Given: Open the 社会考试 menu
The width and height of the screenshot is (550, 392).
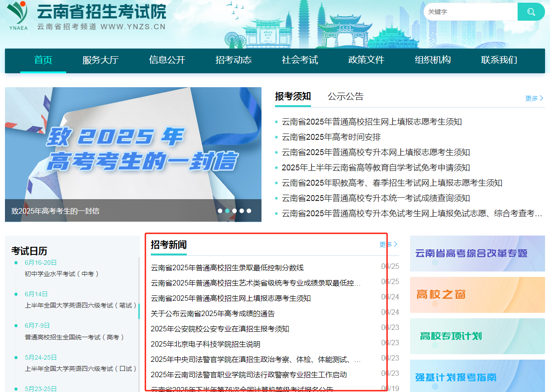Looking at the screenshot, I should (x=300, y=60).
